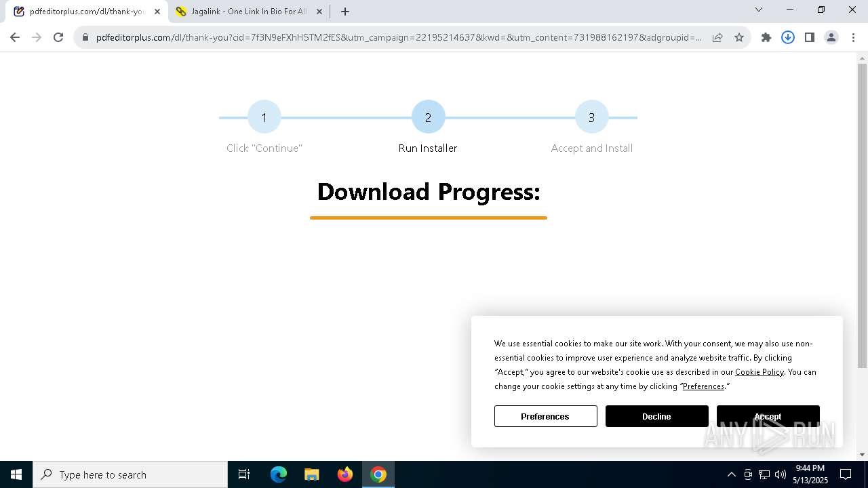The width and height of the screenshot is (868, 488).
Task: Click the 'Click "Continue"' step label
Action: click(264, 148)
